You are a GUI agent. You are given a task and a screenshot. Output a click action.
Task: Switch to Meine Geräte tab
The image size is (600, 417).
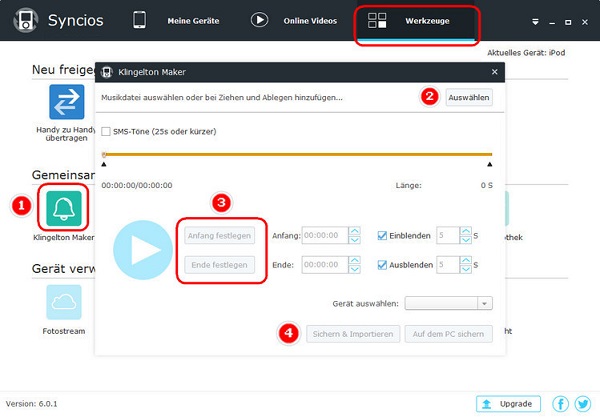193,21
